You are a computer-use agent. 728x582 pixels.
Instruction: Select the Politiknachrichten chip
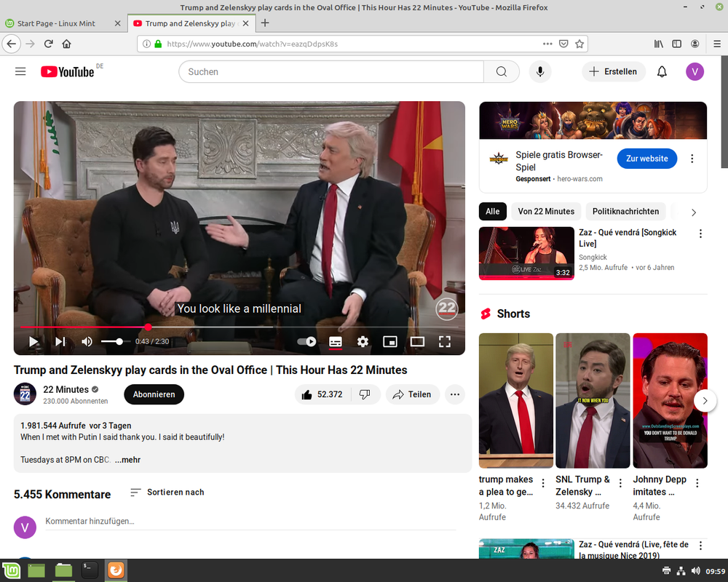point(625,212)
